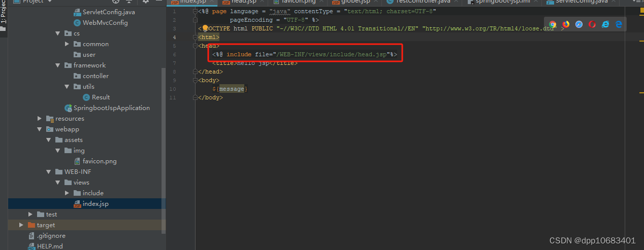Open index.jsp in Edge browser

[619, 24]
